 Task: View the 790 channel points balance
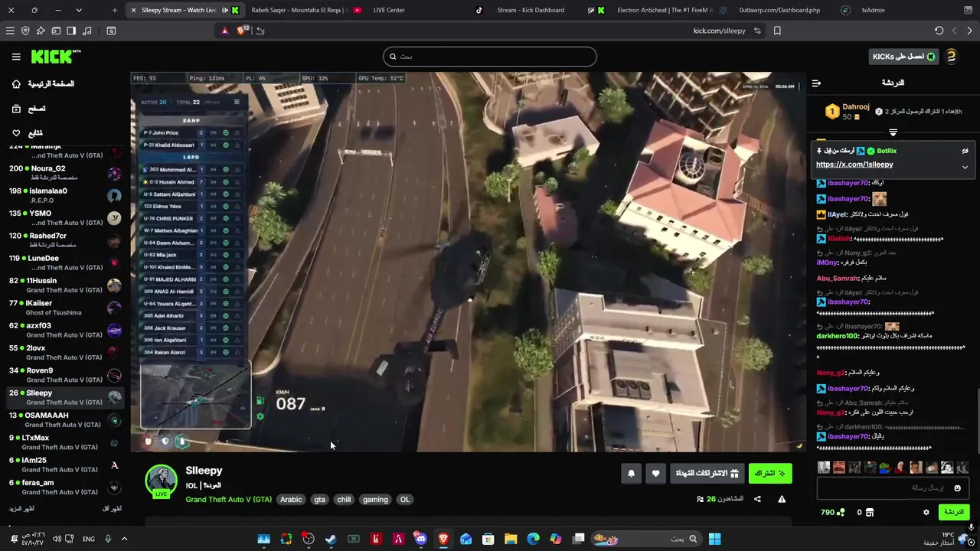pos(832,512)
